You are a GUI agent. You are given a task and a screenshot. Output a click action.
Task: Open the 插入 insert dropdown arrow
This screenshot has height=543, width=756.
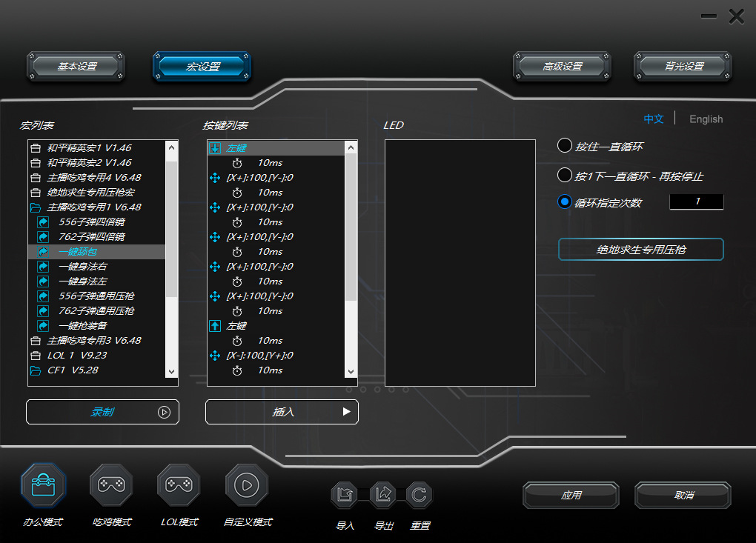(346, 411)
